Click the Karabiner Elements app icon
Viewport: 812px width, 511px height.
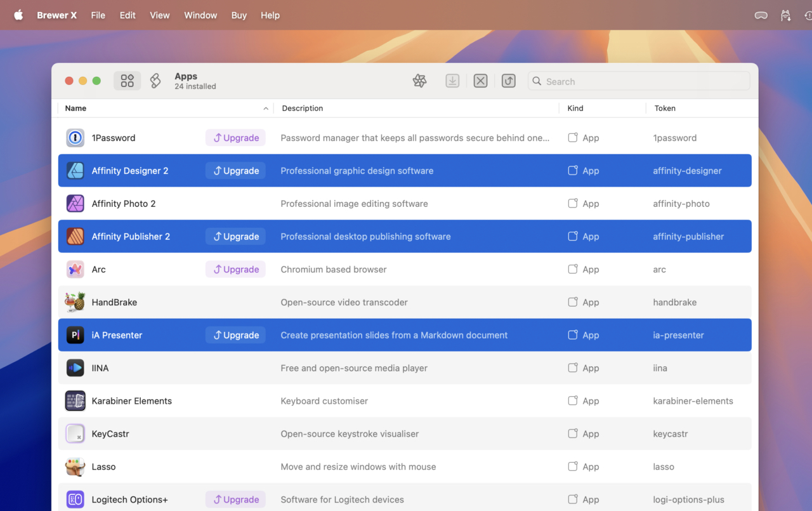75,401
